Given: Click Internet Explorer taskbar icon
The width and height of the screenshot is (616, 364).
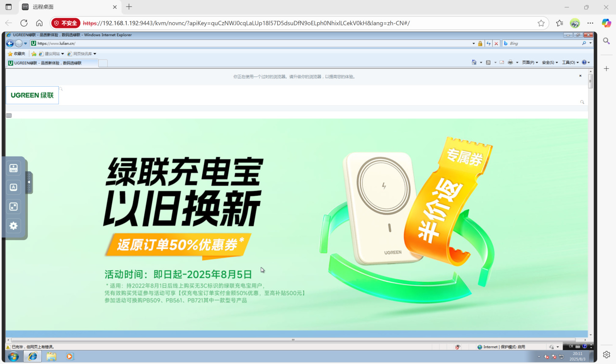Looking at the screenshot, I should pyautogui.click(x=33, y=356).
